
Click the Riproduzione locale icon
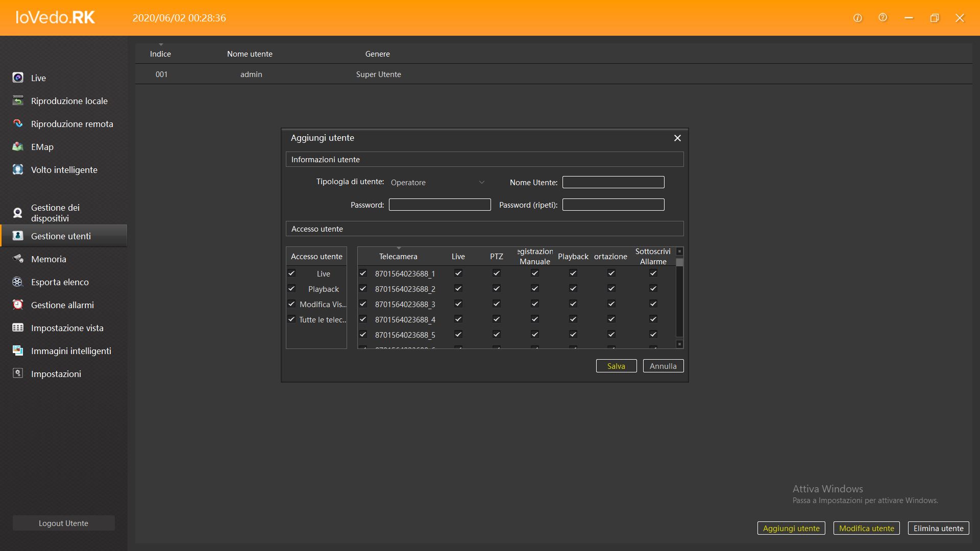click(x=18, y=101)
